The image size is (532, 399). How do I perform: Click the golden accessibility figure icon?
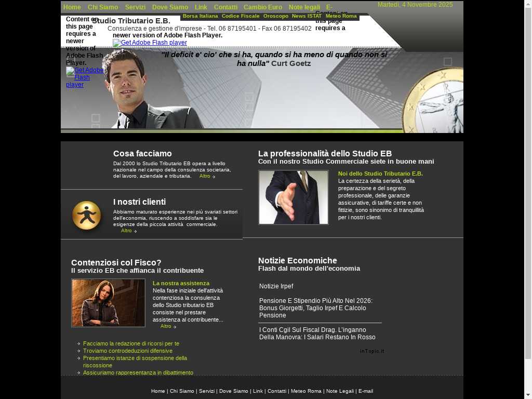point(86,215)
